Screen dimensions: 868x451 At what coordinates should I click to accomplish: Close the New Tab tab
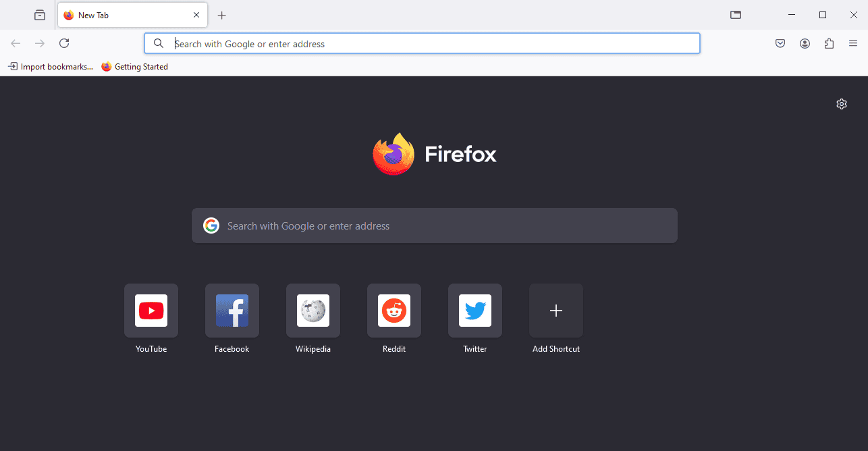coord(196,15)
